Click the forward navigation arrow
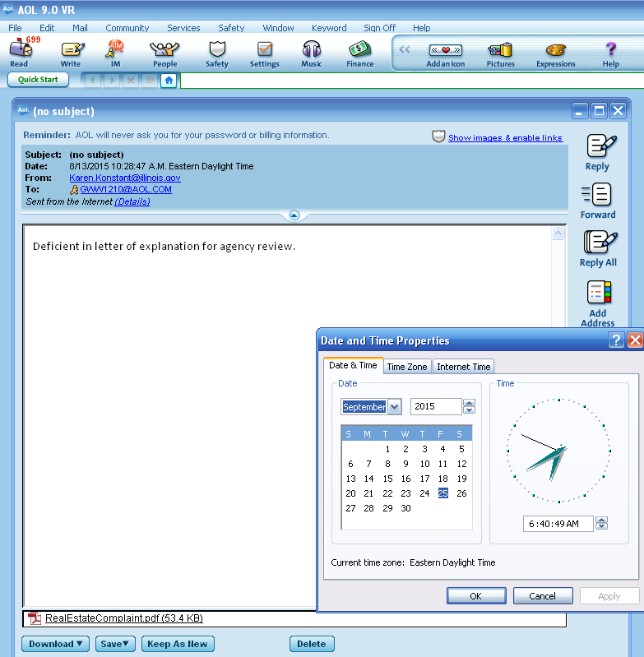The width and height of the screenshot is (644, 657). click(112, 80)
